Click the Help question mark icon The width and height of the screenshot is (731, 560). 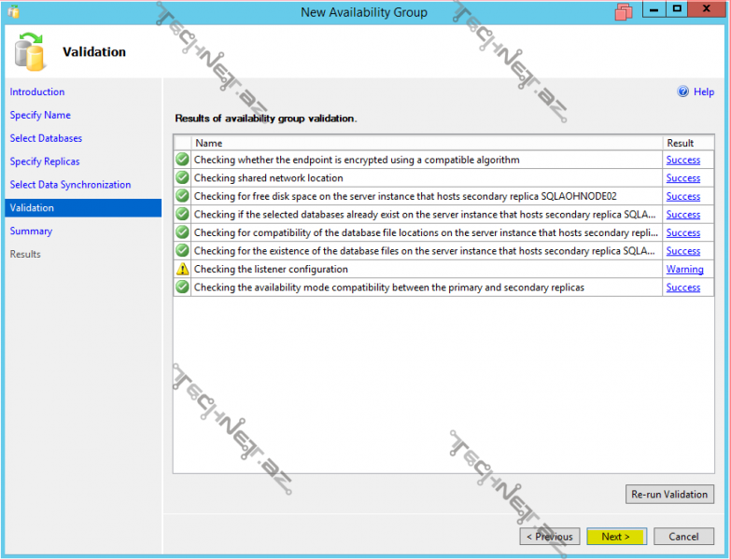[x=682, y=91]
